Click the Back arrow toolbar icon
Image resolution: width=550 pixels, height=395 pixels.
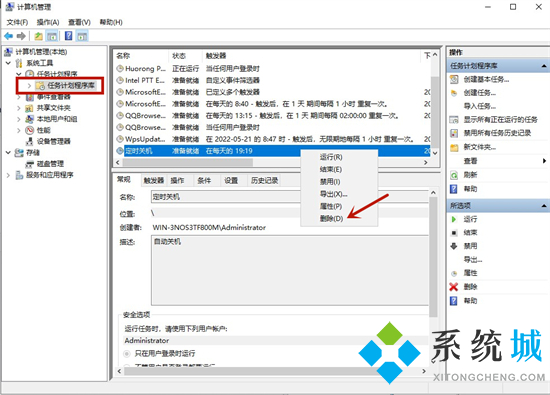[x=8, y=36]
